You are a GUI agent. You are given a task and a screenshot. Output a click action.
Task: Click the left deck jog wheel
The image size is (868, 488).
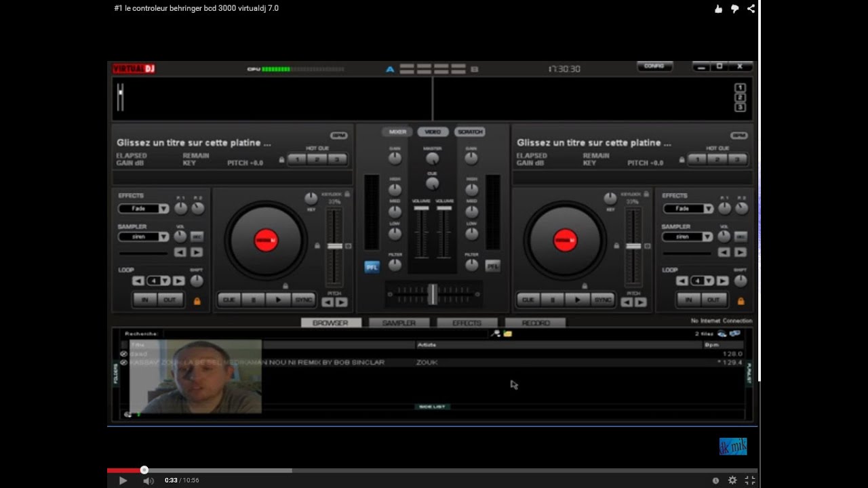coord(266,240)
